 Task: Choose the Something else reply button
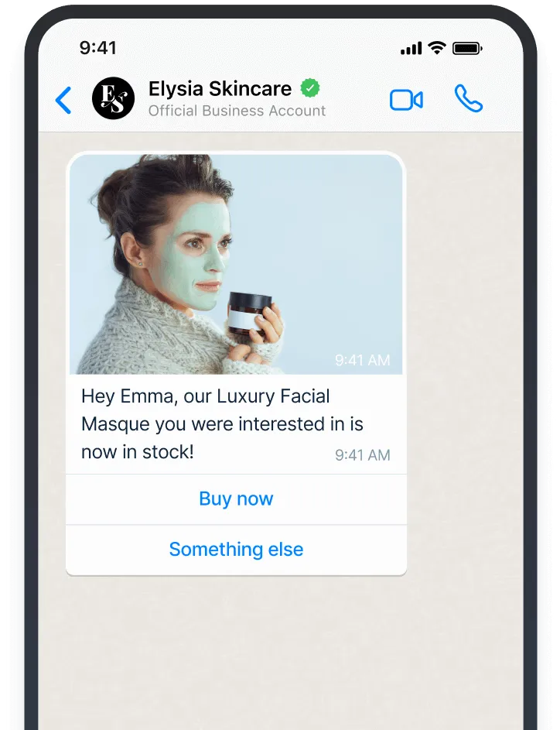click(236, 550)
